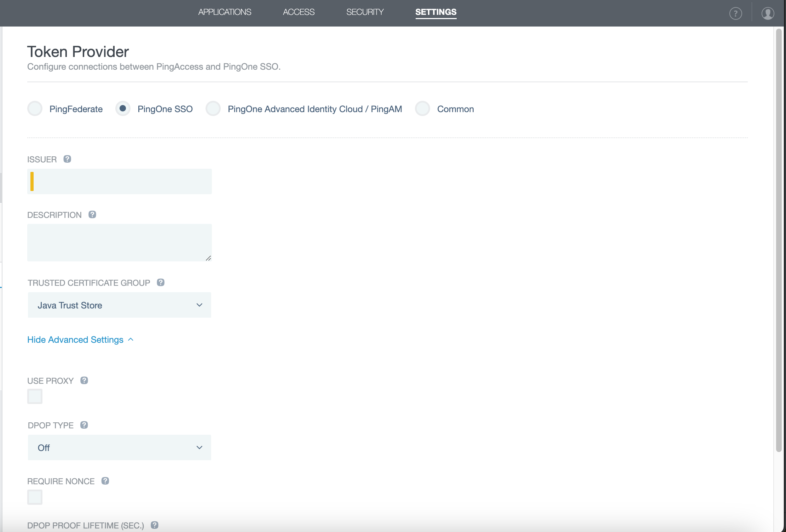Select the PingFederate radio button
This screenshot has height=532, width=786.
tap(35, 109)
